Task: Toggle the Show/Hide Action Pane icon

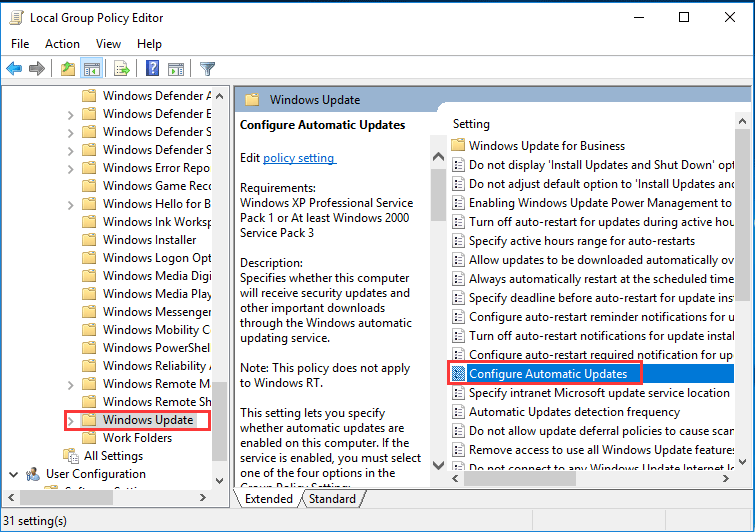Action: tap(175, 69)
